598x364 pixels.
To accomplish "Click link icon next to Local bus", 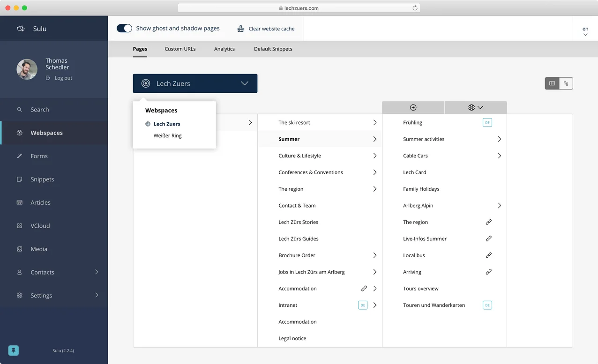I will pyautogui.click(x=488, y=255).
